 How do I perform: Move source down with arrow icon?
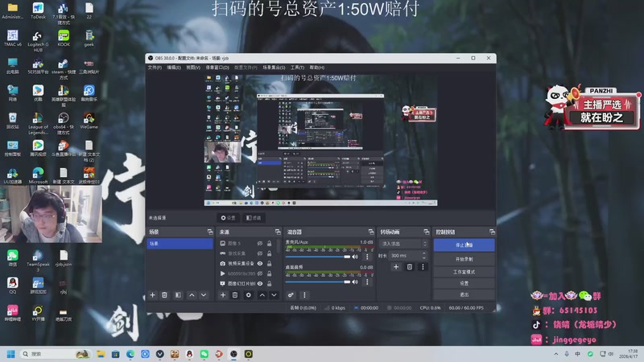click(x=274, y=295)
